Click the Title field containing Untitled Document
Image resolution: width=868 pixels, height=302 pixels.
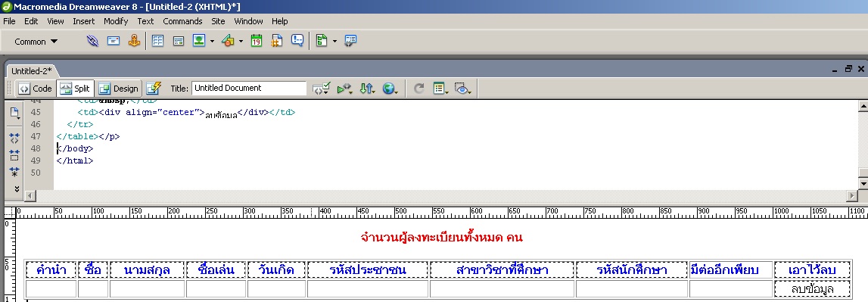point(248,88)
